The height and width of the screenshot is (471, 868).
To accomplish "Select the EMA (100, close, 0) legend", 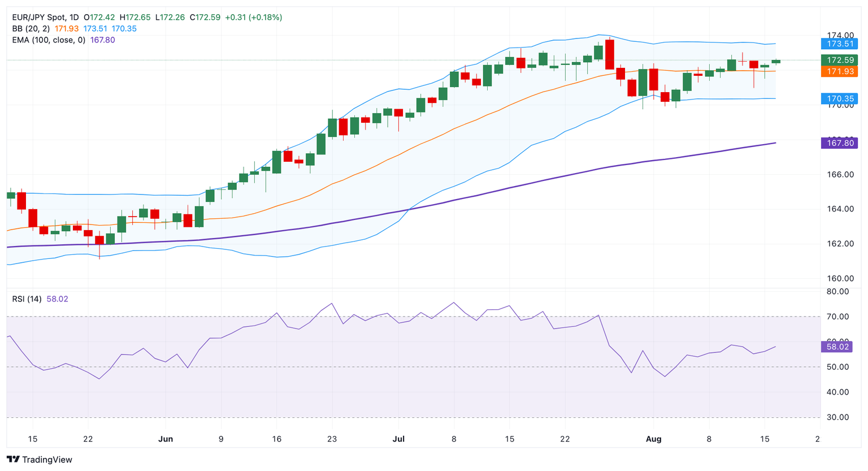I will [49, 40].
